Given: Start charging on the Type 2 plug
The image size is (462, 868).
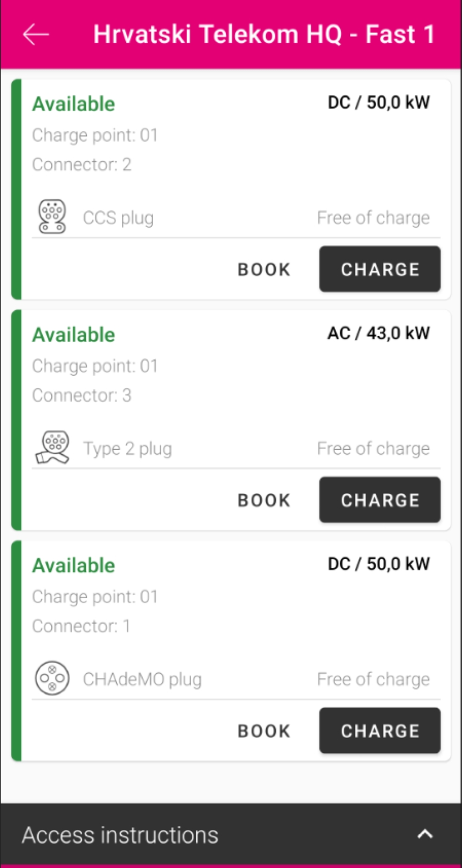Looking at the screenshot, I should 379,500.
